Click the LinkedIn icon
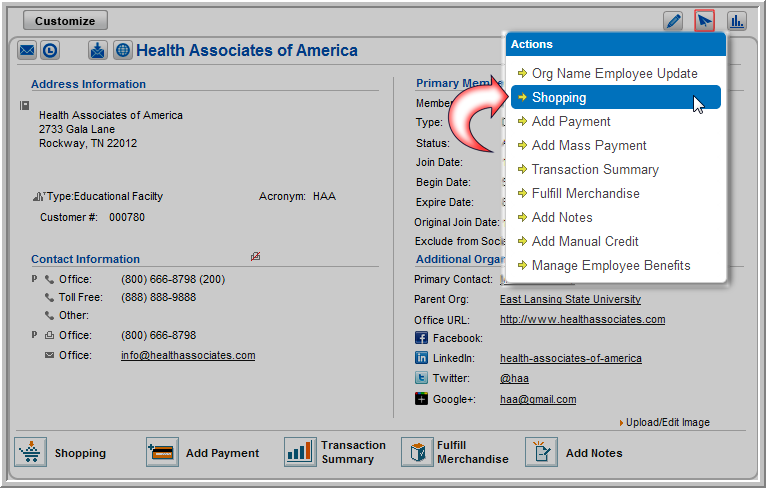Viewport: 766px width, 488px height. point(421,358)
